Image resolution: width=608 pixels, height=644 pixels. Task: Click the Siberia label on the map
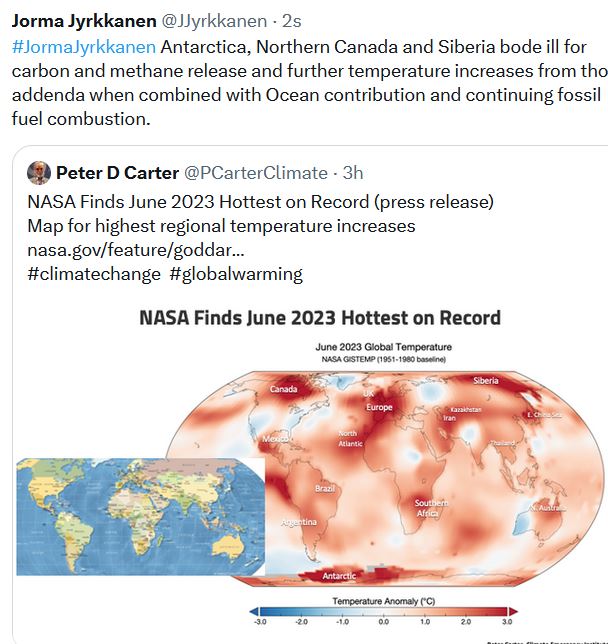tap(486, 381)
